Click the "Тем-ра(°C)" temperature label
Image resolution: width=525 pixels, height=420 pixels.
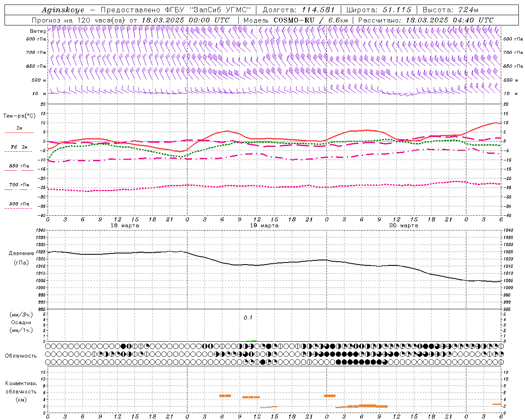(x=19, y=116)
